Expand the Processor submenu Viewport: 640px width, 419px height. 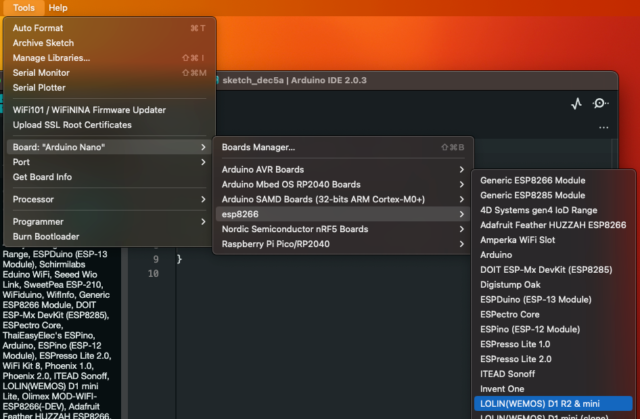33,199
